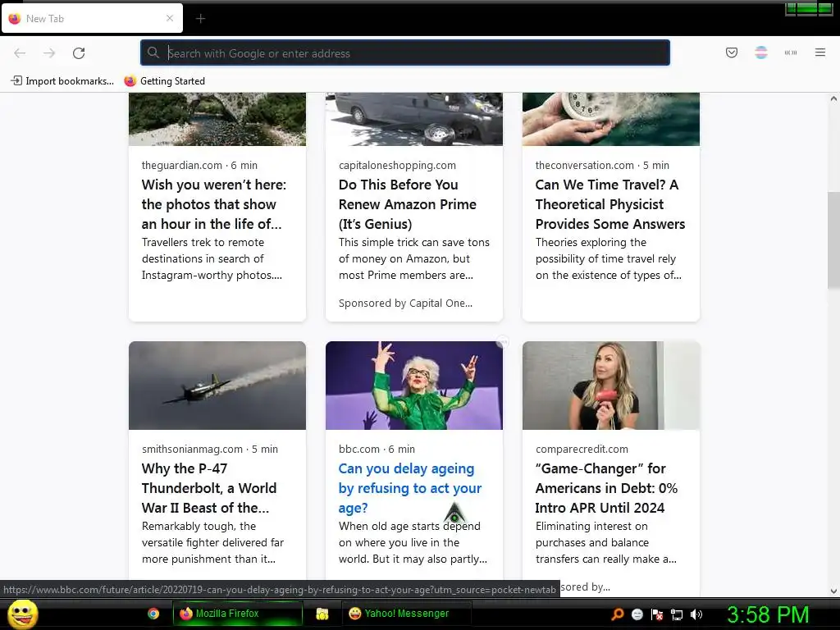Viewport: 840px width, 630px height.
Task: Click 'Theories exploring the possibility' description
Action: point(609,258)
